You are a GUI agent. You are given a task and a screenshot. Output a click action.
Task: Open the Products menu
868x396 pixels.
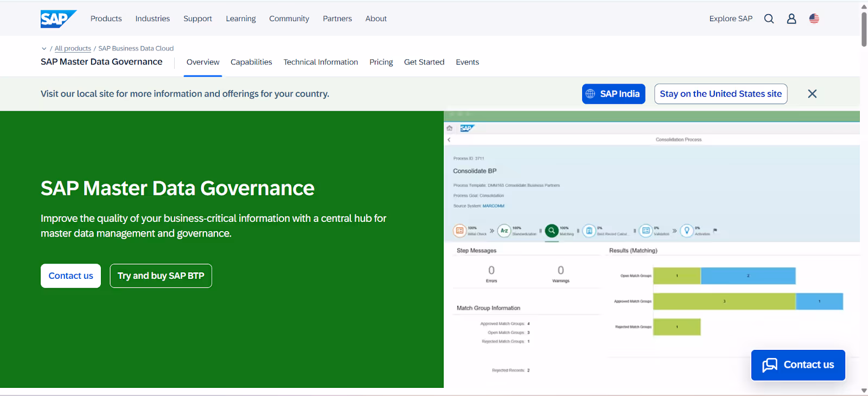106,18
